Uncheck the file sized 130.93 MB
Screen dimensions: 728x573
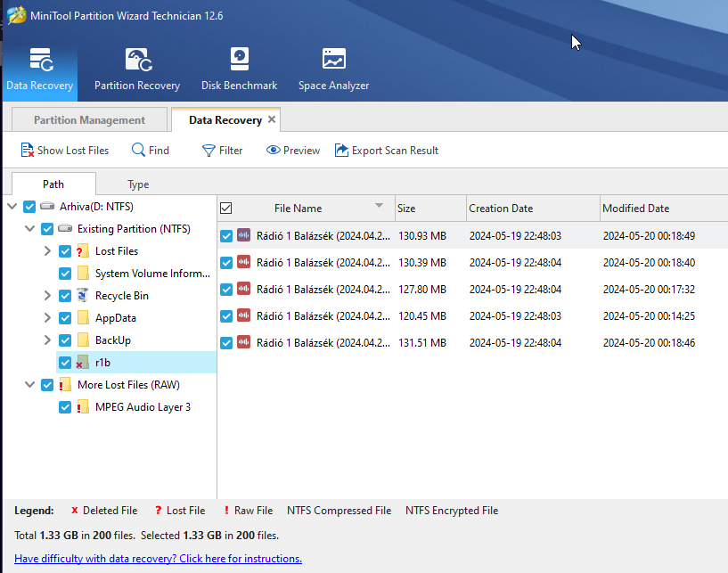(x=226, y=236)
